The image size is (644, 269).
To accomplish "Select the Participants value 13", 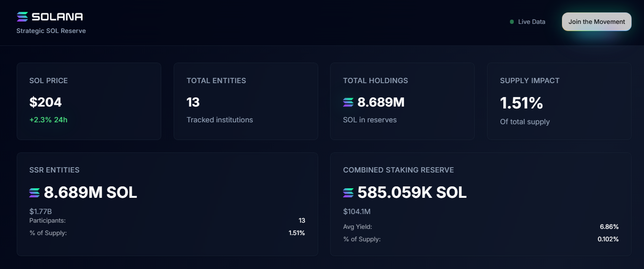I will (x=301, y=220).
